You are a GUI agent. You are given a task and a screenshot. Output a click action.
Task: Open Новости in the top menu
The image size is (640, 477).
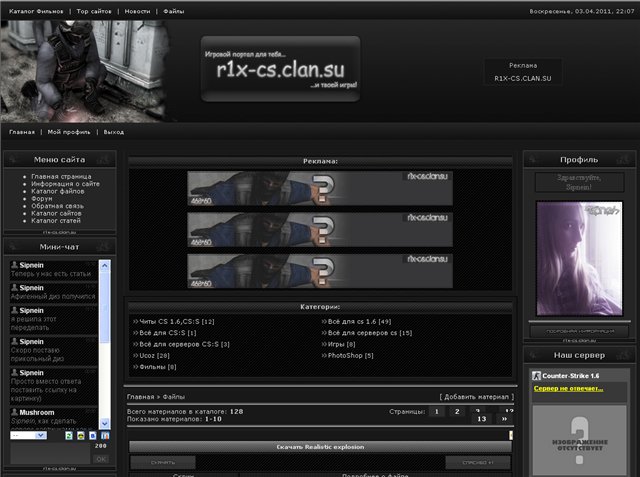137,11
